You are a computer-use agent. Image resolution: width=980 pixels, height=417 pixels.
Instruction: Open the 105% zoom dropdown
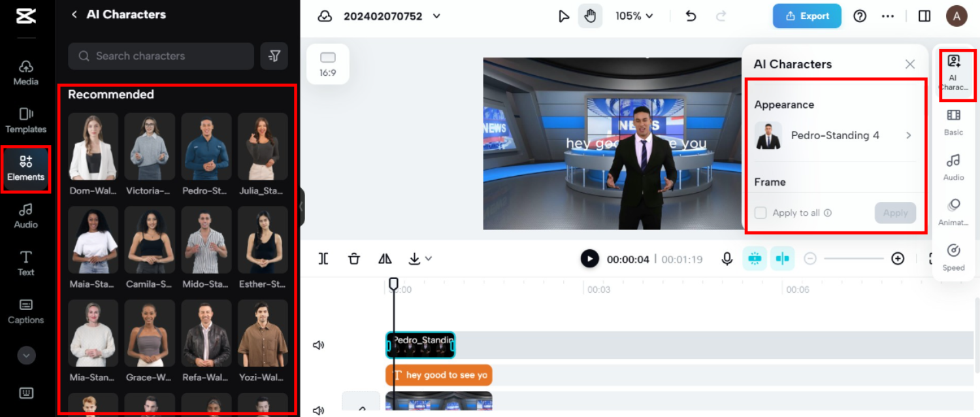point(634,16)
